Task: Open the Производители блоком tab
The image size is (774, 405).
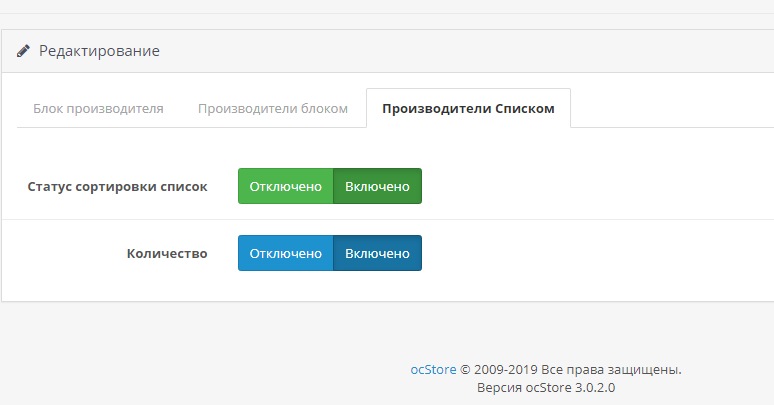Action: (273, 109)
